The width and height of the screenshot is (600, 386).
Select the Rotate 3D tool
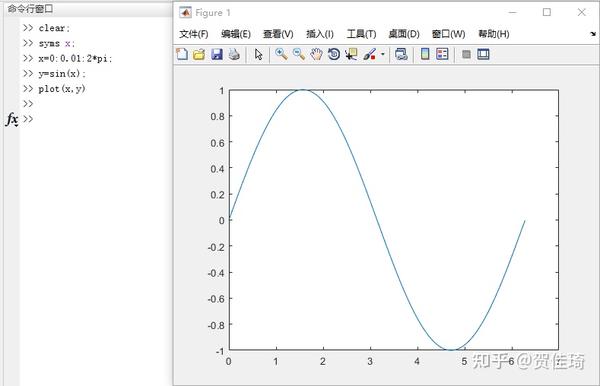(334, 54)
